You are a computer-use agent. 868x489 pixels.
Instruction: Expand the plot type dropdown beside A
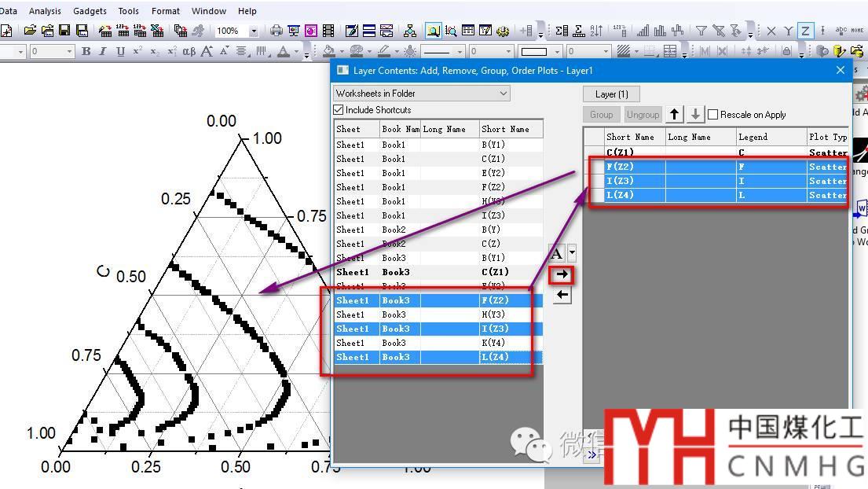point(572,253)
